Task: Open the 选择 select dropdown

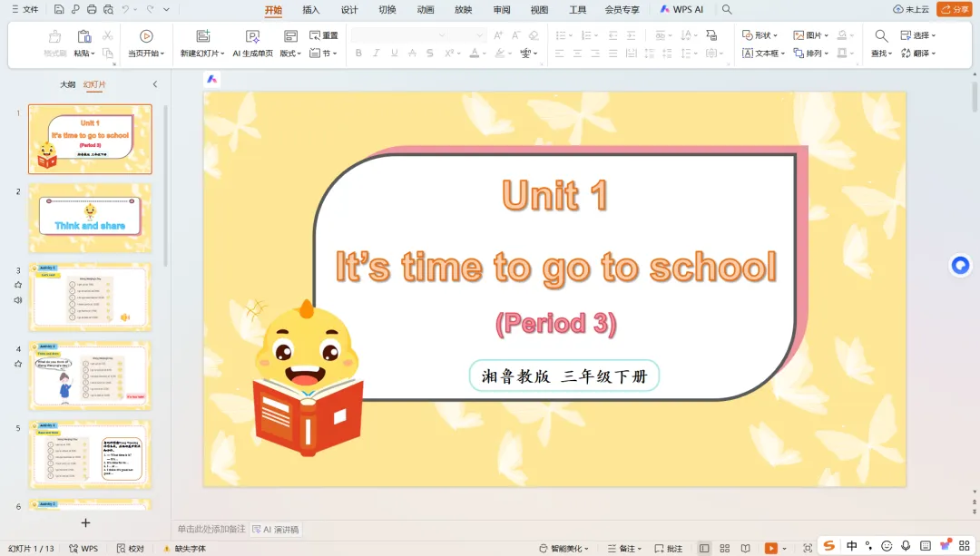Action: [918, 35]
